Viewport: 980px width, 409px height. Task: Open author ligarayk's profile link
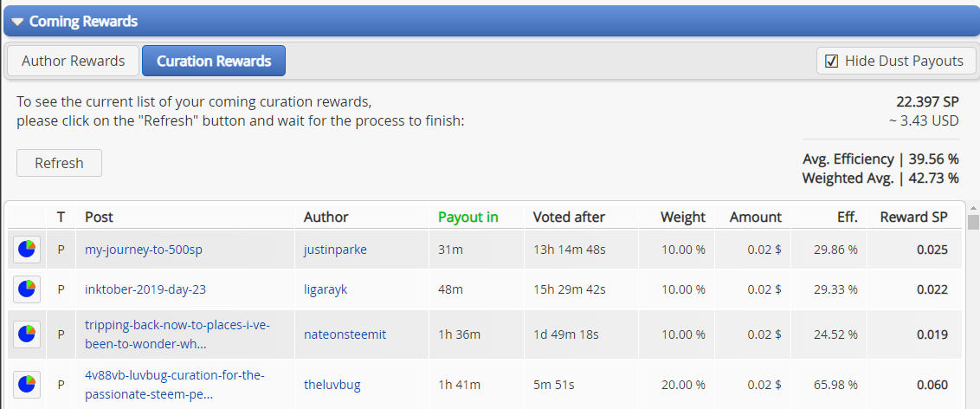326,289
